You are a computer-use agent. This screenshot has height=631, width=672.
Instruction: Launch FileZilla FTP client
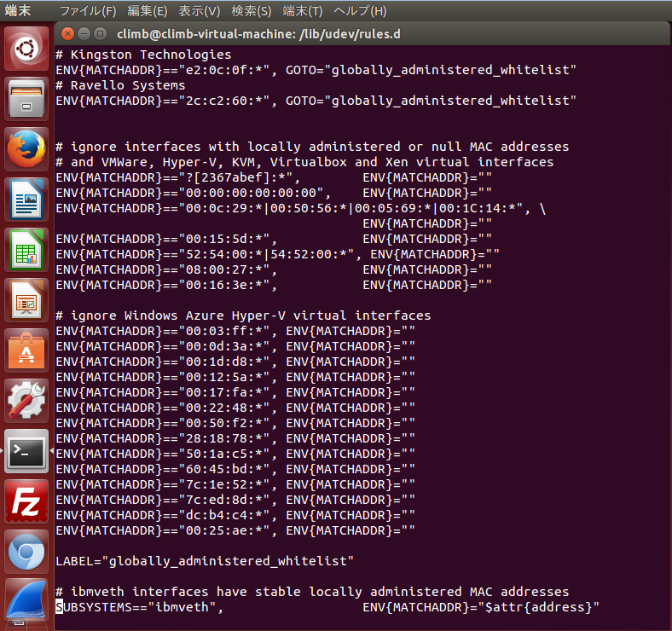[27, 501]
